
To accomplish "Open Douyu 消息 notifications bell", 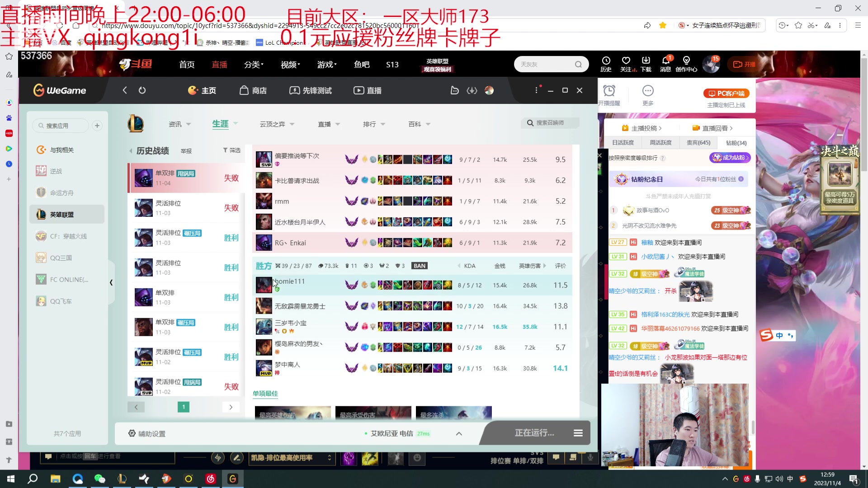I will 665,64.
